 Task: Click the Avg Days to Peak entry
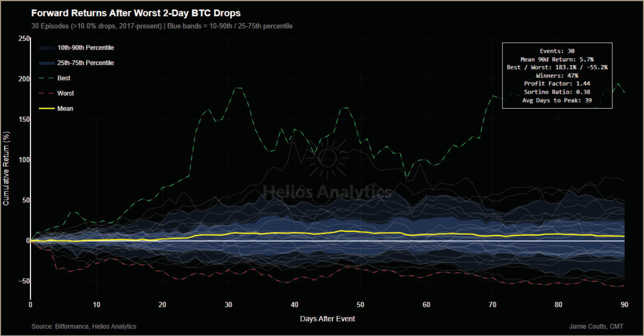pyautogui.click(x=557, y=100)
